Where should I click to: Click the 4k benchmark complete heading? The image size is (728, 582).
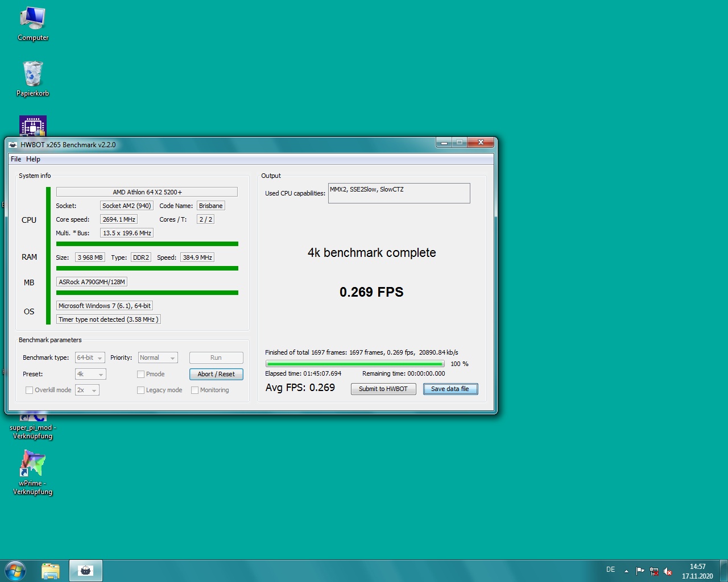click(x=372, y=253)
